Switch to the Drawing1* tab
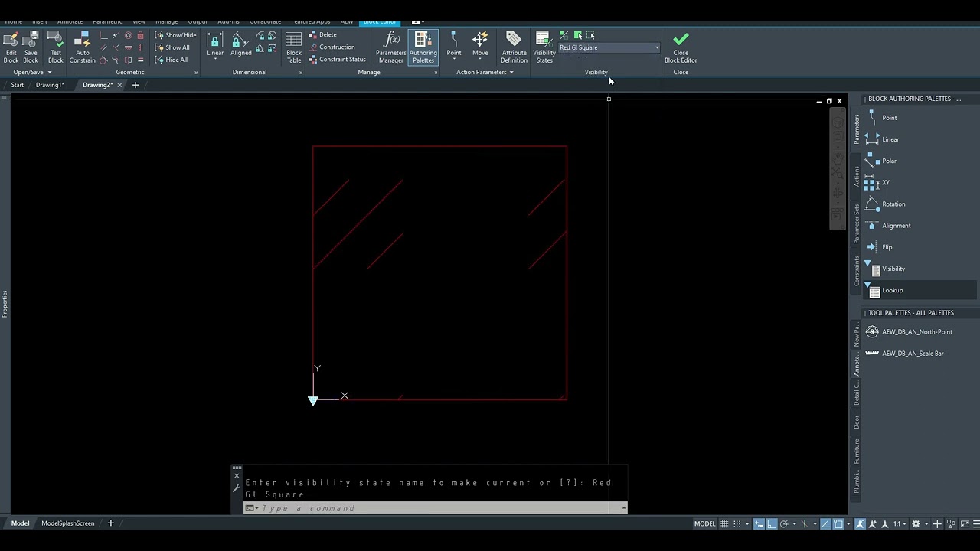 pos(50,85)
